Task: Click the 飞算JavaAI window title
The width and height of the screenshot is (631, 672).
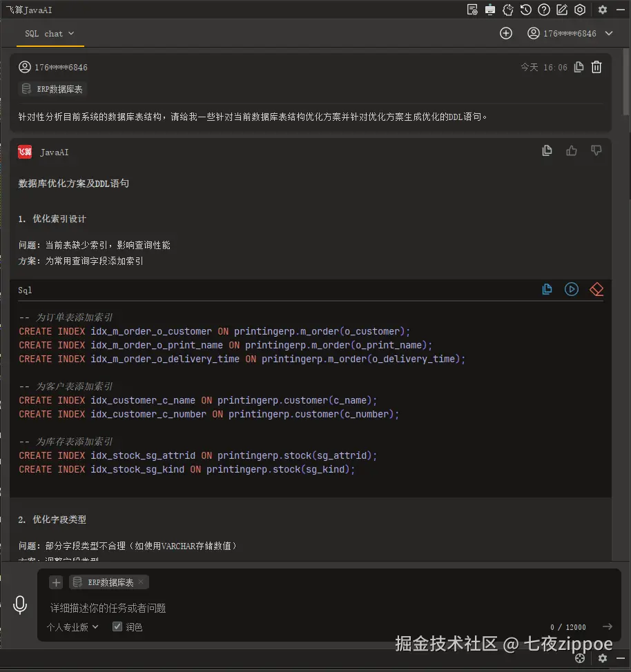Action: point(29,10)
